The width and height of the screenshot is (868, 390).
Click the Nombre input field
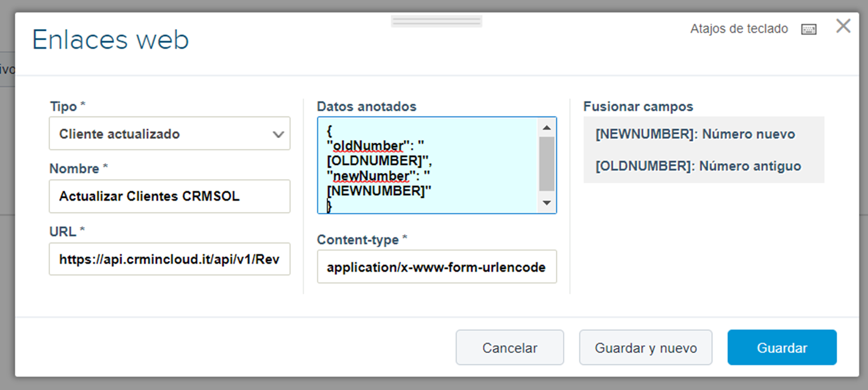coord(169,196)
